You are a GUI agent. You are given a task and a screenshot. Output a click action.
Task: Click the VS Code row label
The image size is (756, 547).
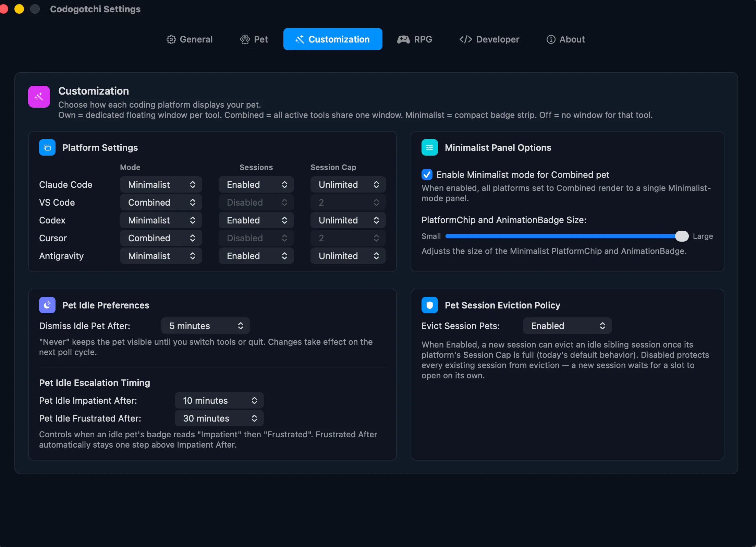[x=57, y=203]
